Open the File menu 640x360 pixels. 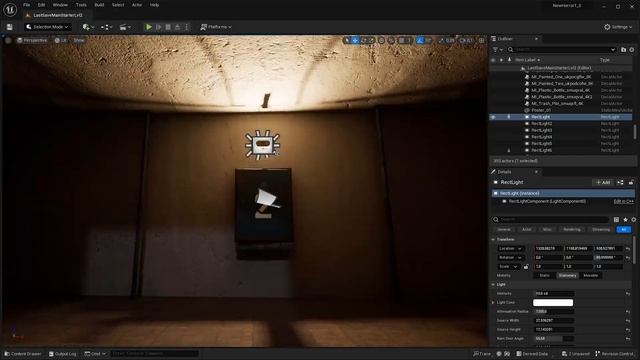[27, 5]
